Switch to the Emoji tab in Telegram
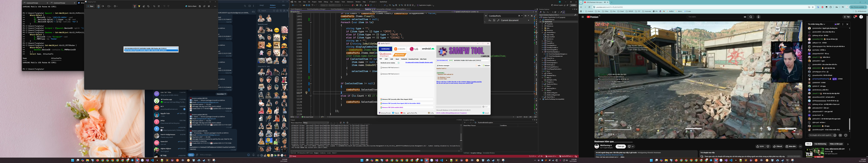The width and height of the screenshot is (868, 163). pos(262,5)
